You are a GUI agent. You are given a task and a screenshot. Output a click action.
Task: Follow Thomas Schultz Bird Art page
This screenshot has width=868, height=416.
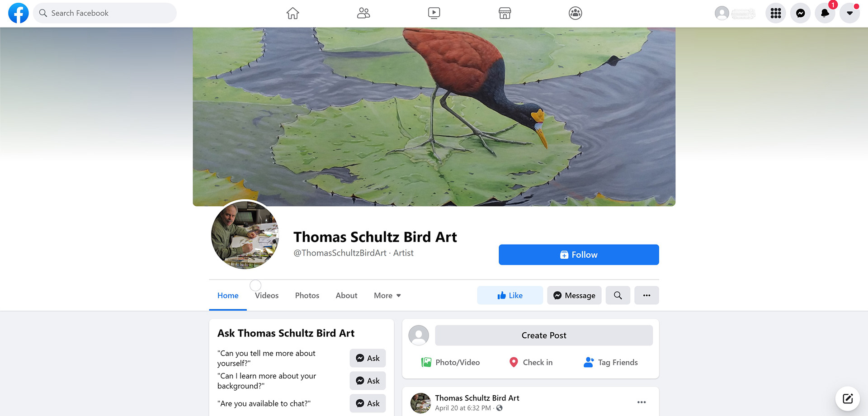pos(579,255)
